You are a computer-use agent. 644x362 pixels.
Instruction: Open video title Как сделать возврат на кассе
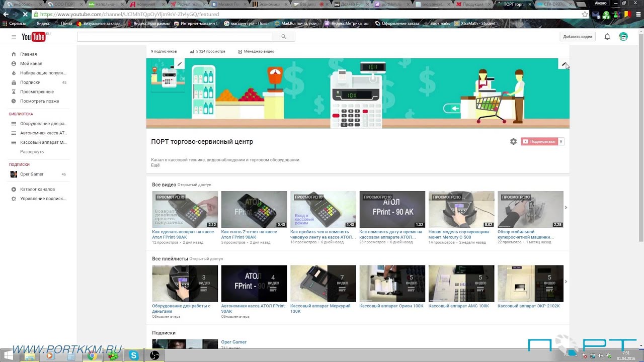tap(183, 234)
